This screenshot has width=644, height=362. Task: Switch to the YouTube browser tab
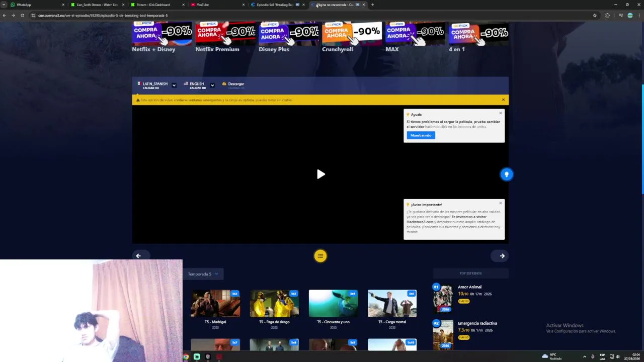point(217,5)
